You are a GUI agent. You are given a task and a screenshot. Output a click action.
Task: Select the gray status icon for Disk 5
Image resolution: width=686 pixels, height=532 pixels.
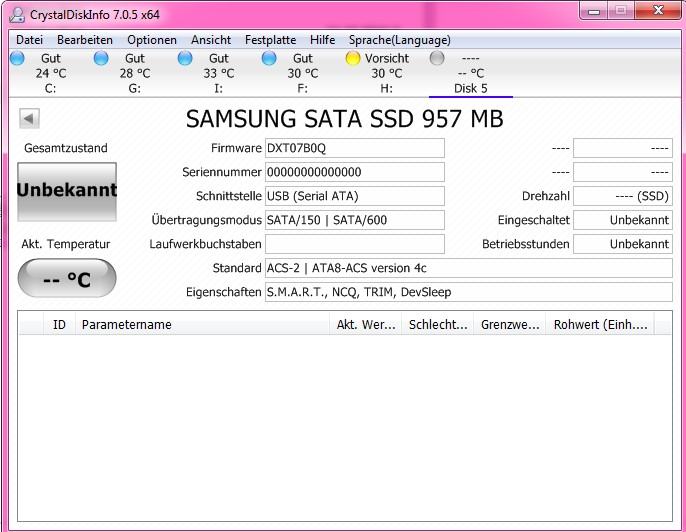(437, 58)
